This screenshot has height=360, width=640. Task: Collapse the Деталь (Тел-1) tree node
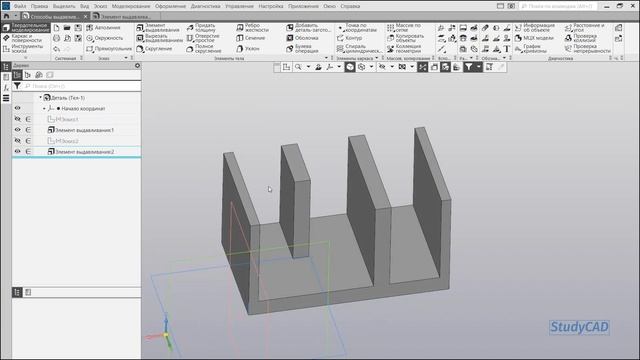[40, 98]
